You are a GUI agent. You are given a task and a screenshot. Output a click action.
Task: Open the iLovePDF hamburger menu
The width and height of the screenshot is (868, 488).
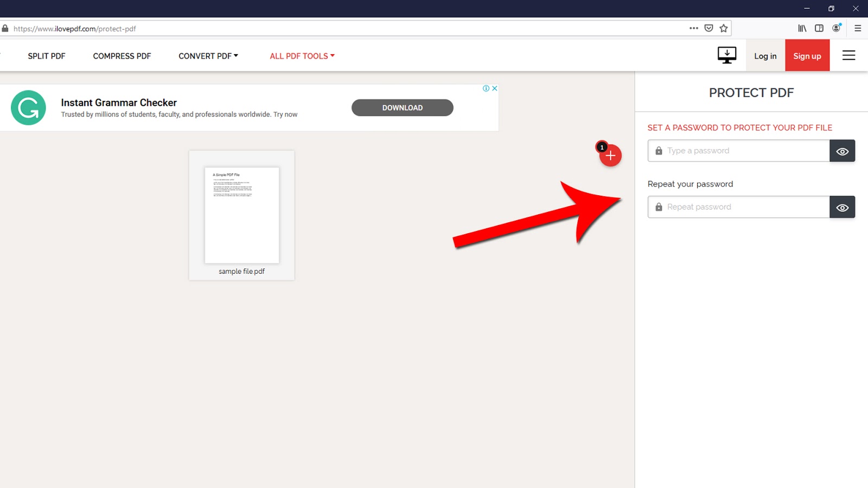[848, 55]
